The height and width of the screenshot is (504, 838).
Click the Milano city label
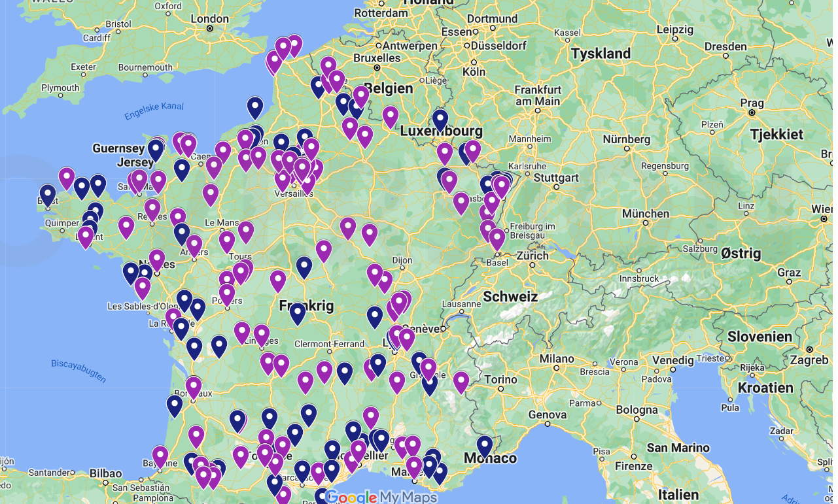pyautogui.click(x=556, y=359)
